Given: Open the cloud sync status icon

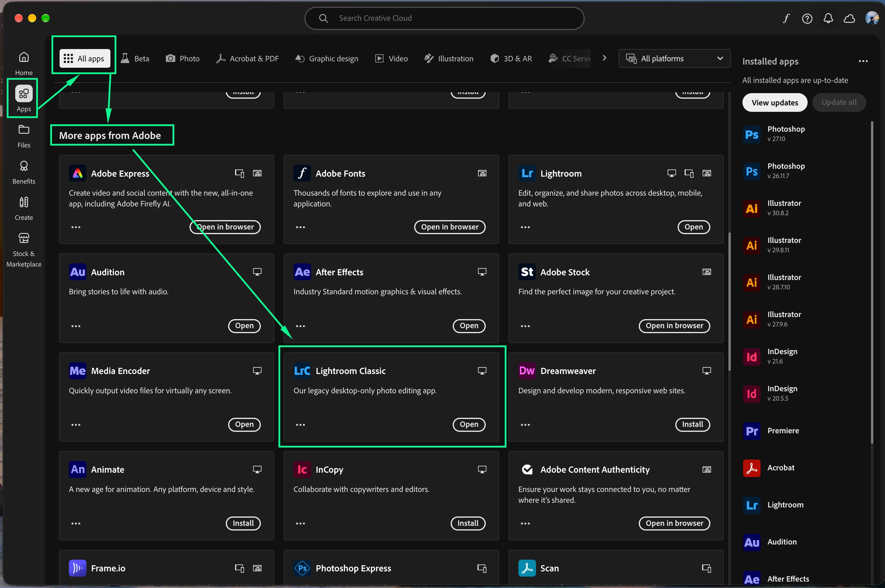Looking at the screenshot, I should 849,18.
